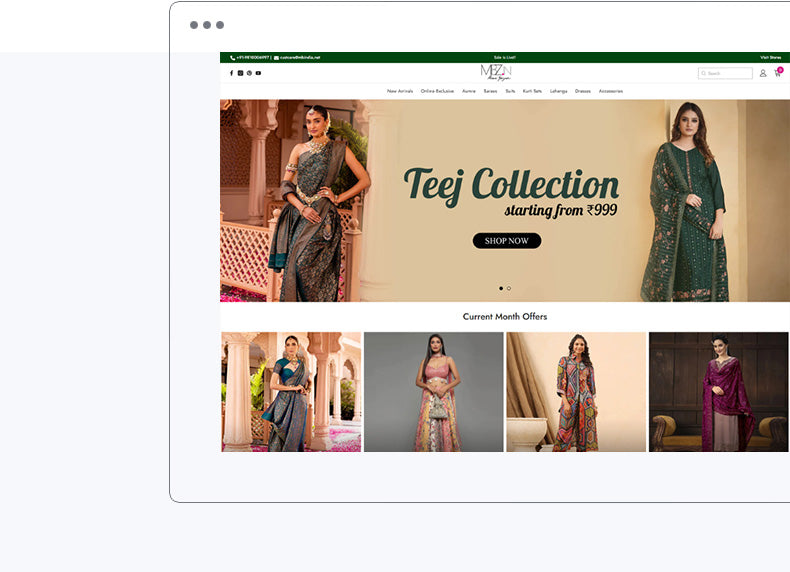Open the New Arrivals menu
The height and width of the screenshot is (572, 790).
click(x=400, y=91)
